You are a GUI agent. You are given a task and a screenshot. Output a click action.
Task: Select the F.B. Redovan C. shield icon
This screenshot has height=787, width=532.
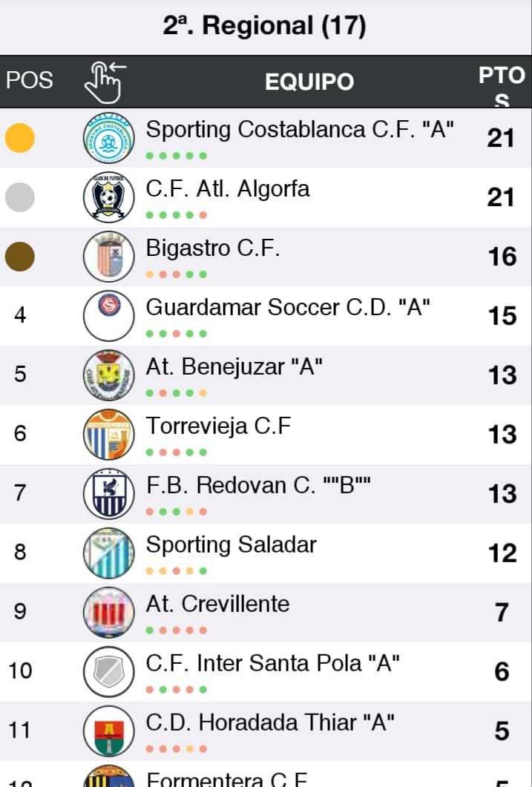[x=109, y=493]
